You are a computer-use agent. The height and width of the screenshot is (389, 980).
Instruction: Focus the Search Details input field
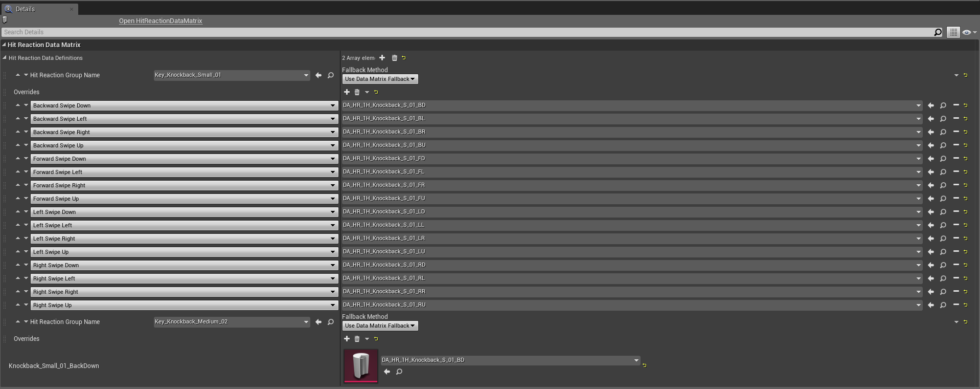460,32
